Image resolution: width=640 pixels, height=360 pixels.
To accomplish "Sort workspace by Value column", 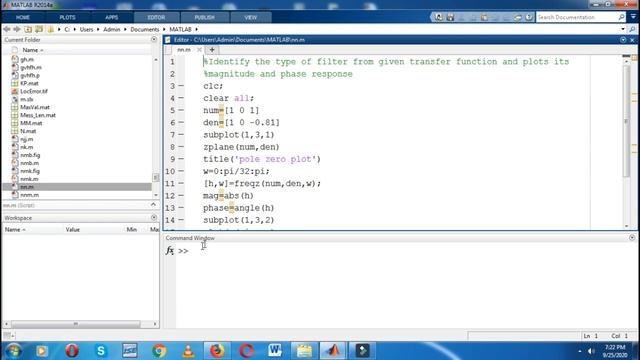I will pyautogui.click(x=73, y=229).
